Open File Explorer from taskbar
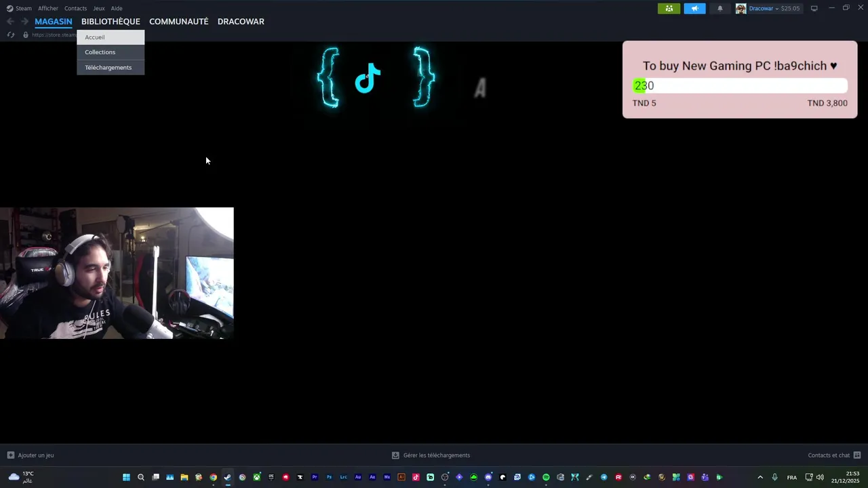 (184, 477)
